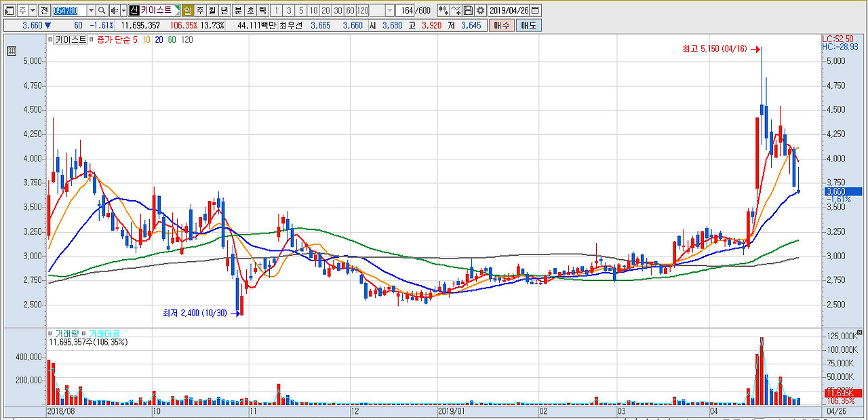868x420 pixels.
Task: Click the green 60-day MA legend number
Action: (172, 40)
